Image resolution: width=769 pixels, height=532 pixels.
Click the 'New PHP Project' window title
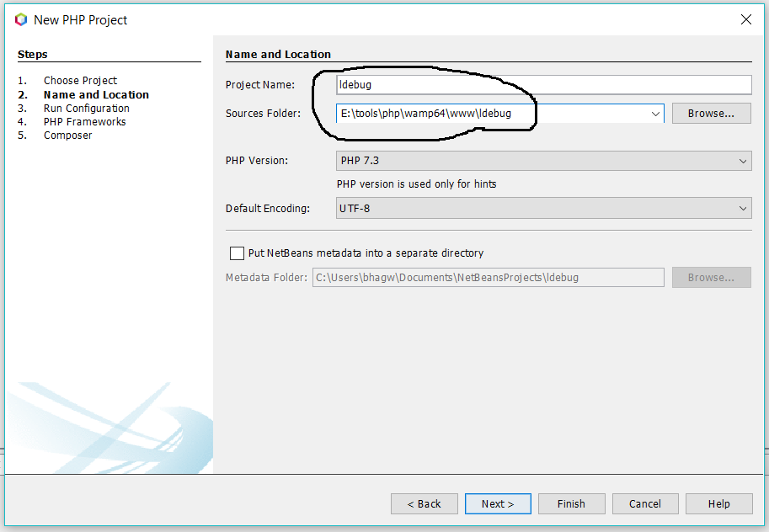pyautogui.click(x=80, y=19)
